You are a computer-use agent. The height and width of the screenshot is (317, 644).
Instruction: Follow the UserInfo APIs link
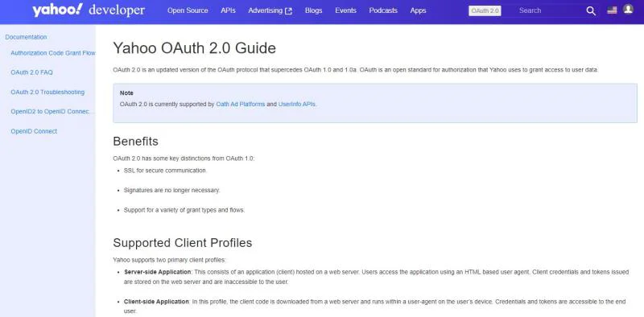(x=297, y=105)
